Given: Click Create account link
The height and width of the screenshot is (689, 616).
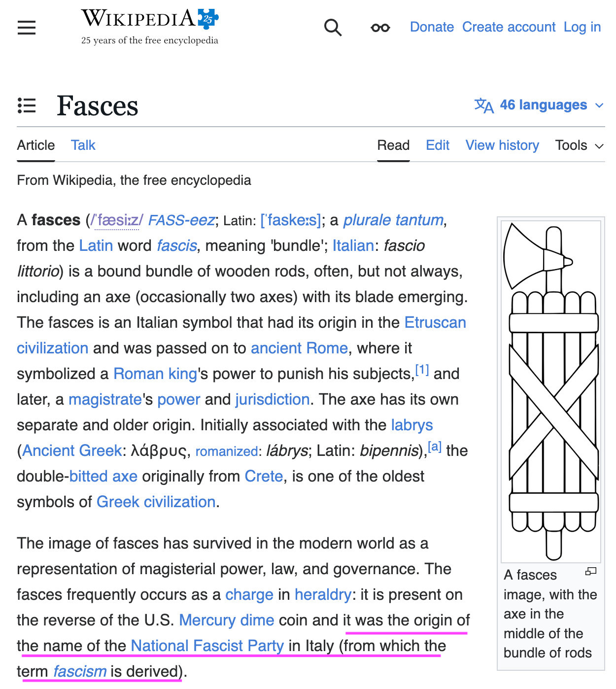Looking at the screenshot, I should [x=509, y=27].
